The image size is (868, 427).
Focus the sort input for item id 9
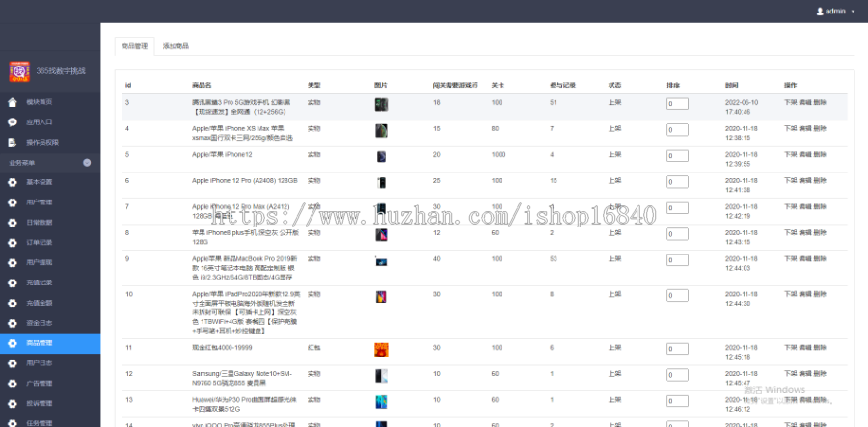(677, 260)
